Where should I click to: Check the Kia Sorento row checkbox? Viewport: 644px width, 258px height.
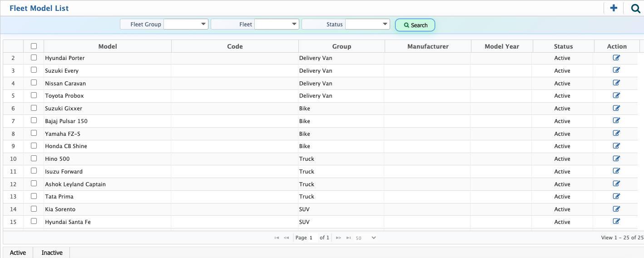pos(34,209)
